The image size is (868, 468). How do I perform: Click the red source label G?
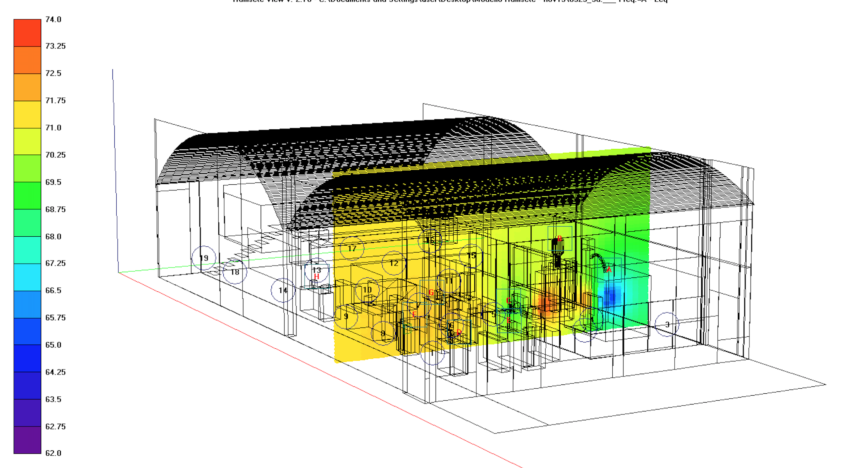pyautogui.click(x=431, y=292)
